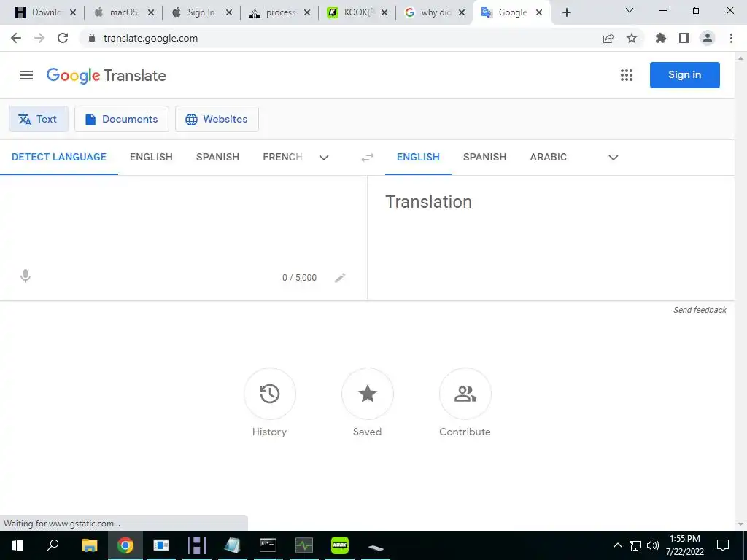
Task: Go back in browser history
Action: point(16,38)
